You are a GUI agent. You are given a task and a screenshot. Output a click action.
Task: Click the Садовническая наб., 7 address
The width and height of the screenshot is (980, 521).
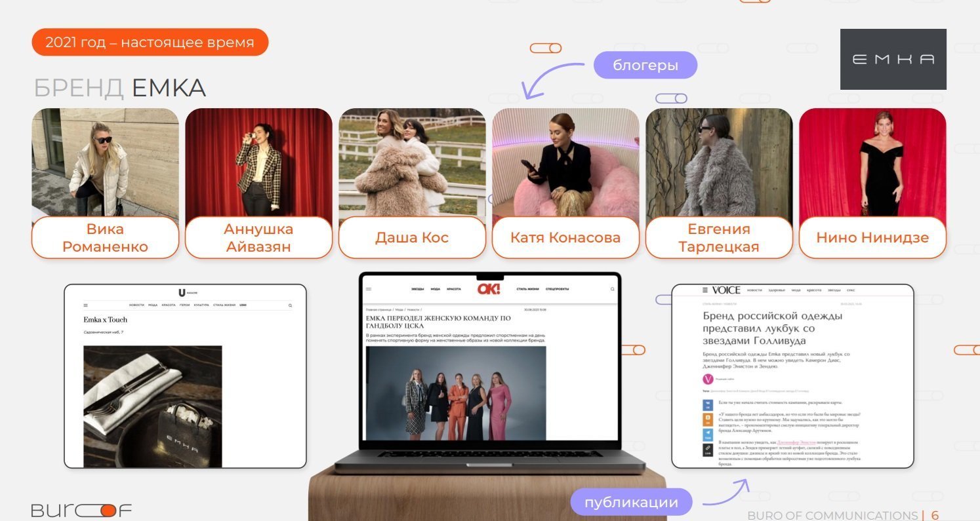(104, 332)
